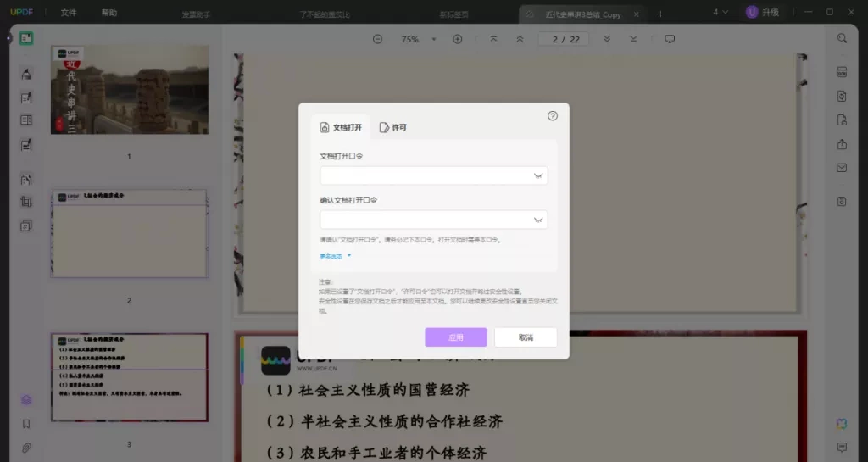
Task: Open the Reader mode icon in left sidebar
Action: (26, 38)
